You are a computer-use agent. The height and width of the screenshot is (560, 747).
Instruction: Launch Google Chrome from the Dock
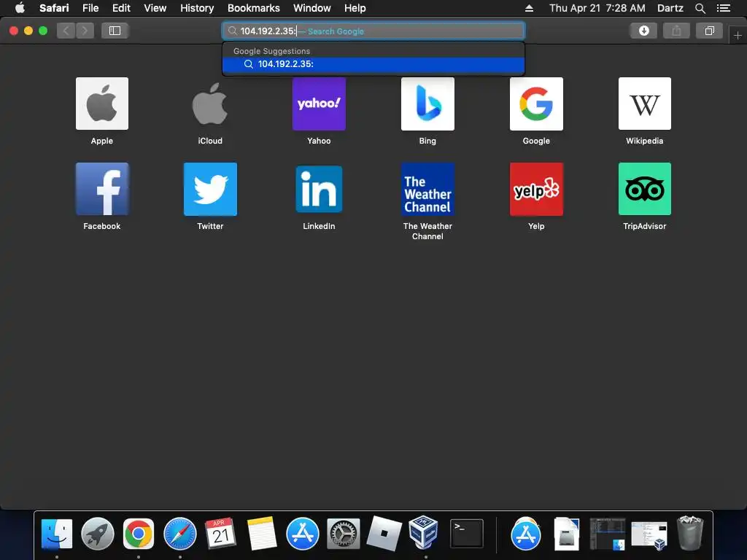(x=139, y=534)
